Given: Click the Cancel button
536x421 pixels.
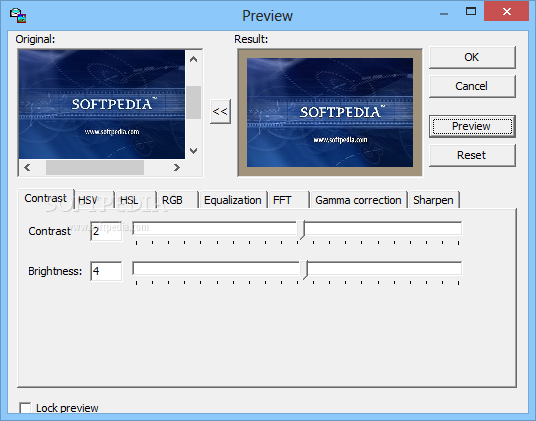Looking at the screenshot, I should click(x=472, y=86).
